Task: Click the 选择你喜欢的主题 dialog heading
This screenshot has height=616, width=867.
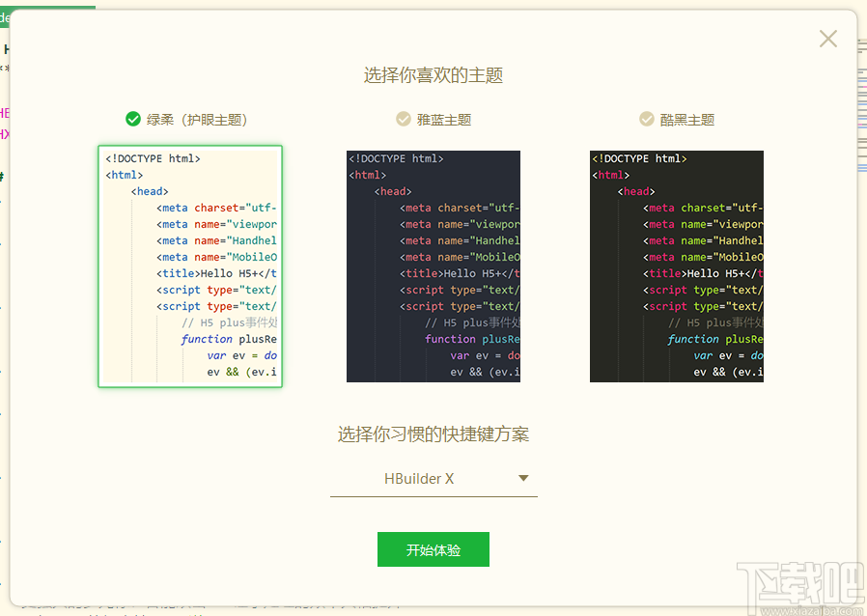Action: click(433, 74)
